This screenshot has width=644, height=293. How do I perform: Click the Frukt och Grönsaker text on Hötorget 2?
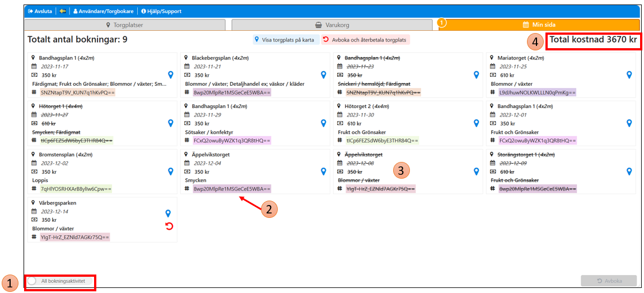tap(361, 132)
